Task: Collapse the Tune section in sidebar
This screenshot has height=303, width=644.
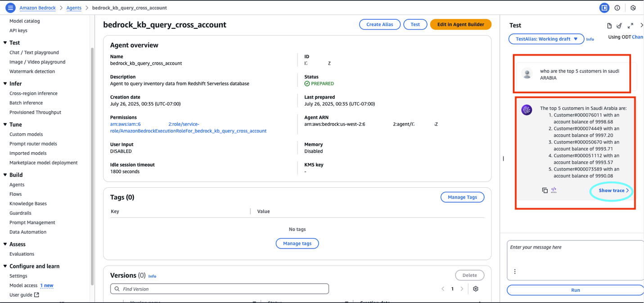Action: click(5, 125)
